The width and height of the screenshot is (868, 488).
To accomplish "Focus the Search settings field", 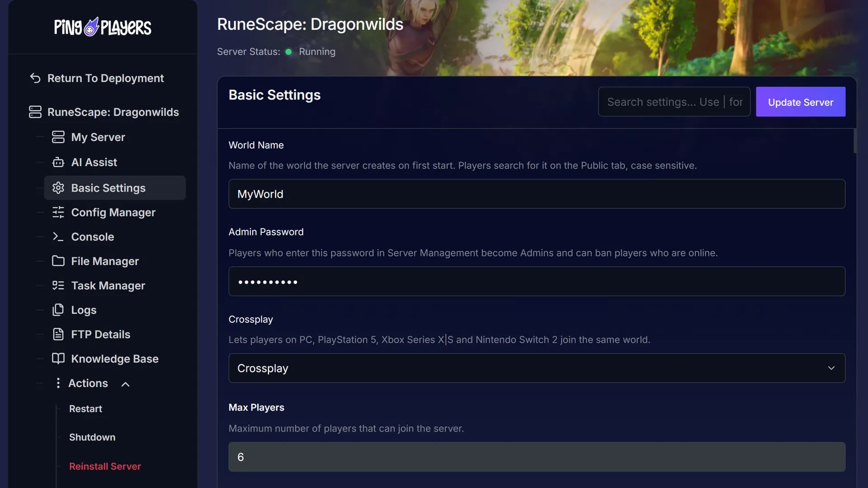I will click(674, 102).
